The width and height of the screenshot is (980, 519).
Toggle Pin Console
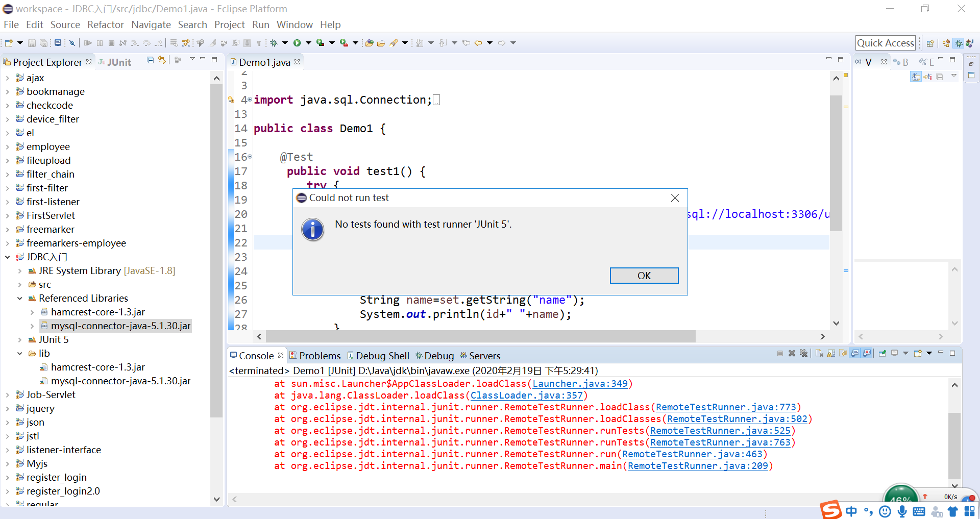point(883,353)
